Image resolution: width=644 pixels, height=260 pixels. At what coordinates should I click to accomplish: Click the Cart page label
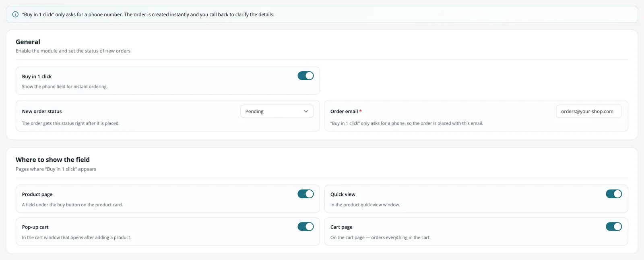(x=341, y=227)
